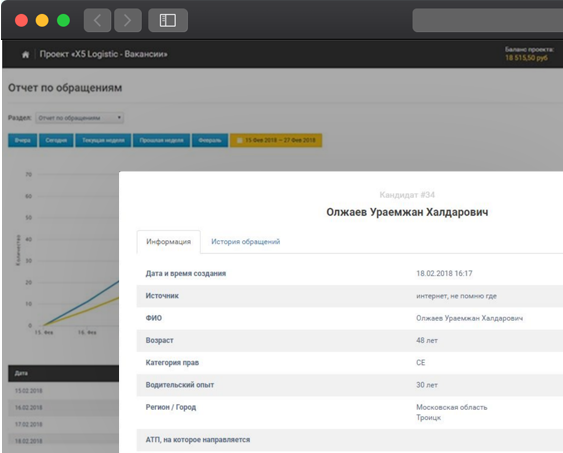Select Текущая неделя period button
This screenshot has width=563, height=453.
[x=103, y=140]
